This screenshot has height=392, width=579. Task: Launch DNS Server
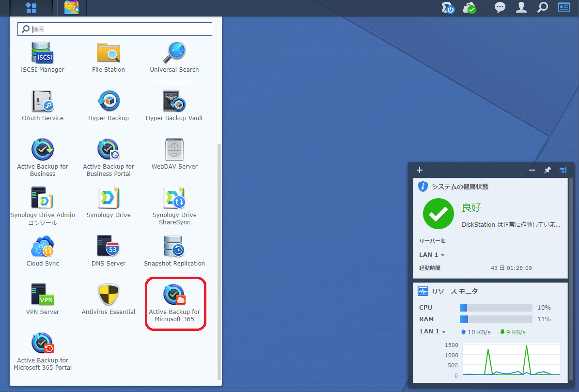click(x=109, y=251)
